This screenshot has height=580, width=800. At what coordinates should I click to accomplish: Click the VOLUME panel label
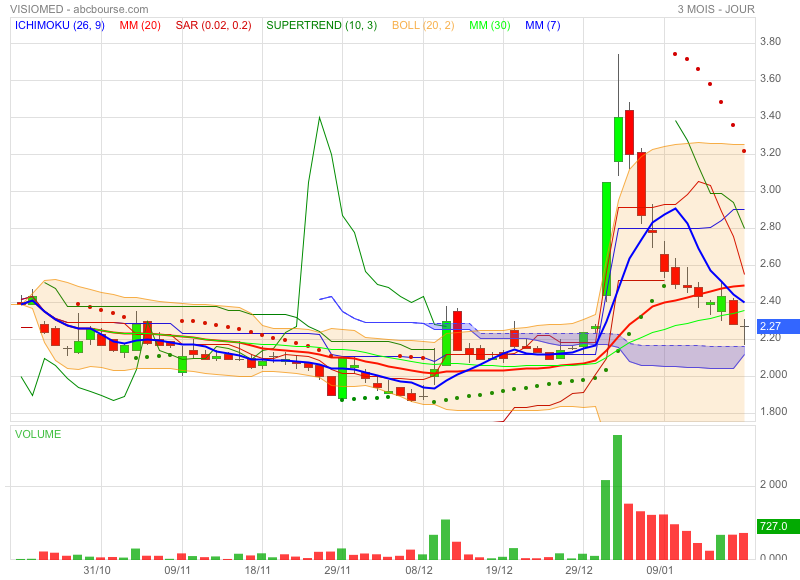38,434
